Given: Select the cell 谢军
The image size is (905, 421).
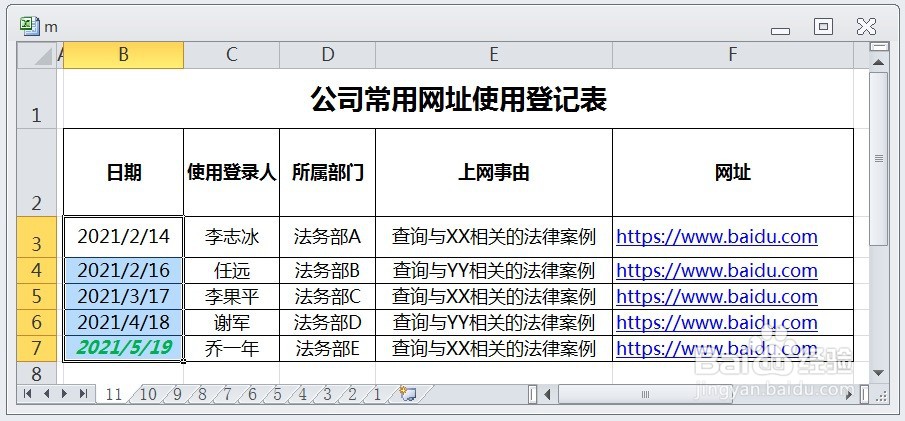Looking at the screenshot, I should tap(231, 322).
